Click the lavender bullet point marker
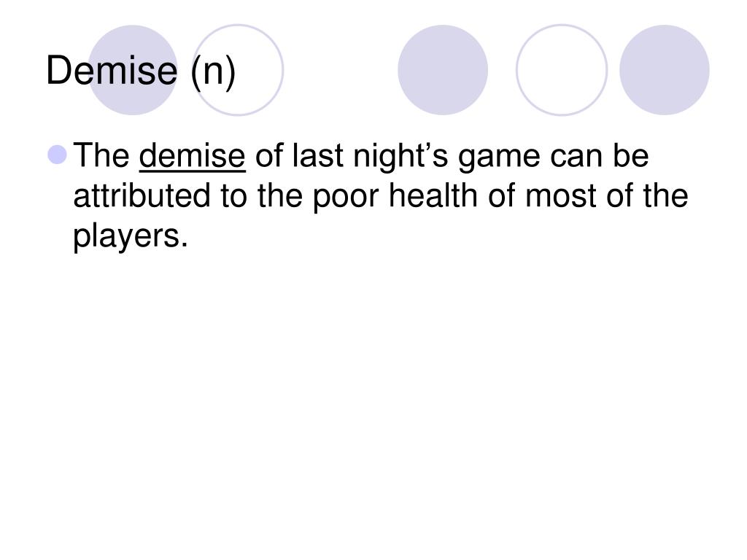Image resolution: width=747 pixels, height=560 pixels. [x=57, y=155]
